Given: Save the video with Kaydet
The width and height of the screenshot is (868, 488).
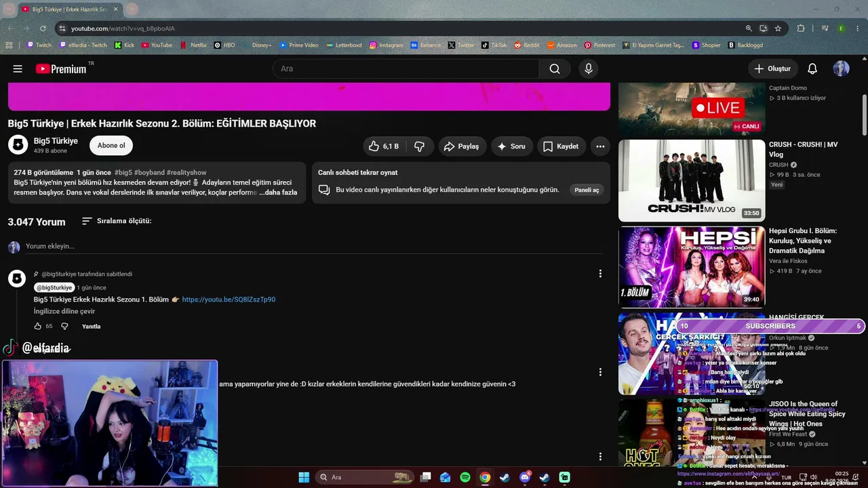Looking at the screenshot, I should pos(561,146).
